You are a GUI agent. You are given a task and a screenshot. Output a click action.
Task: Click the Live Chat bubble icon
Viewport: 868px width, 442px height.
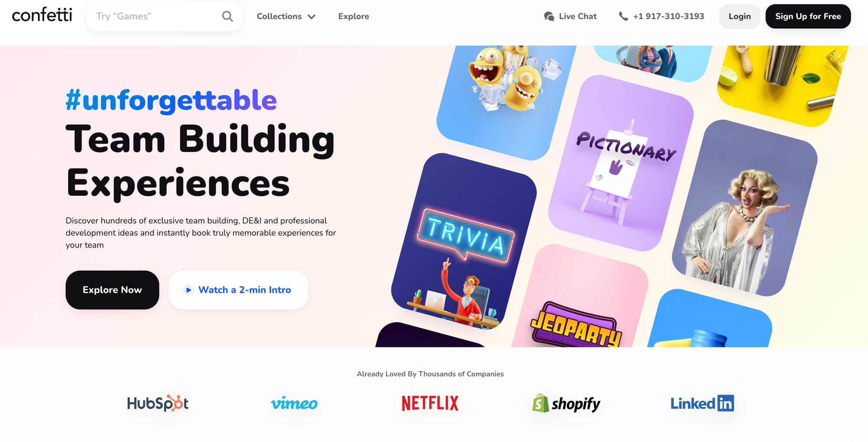[x=549, y=16]
